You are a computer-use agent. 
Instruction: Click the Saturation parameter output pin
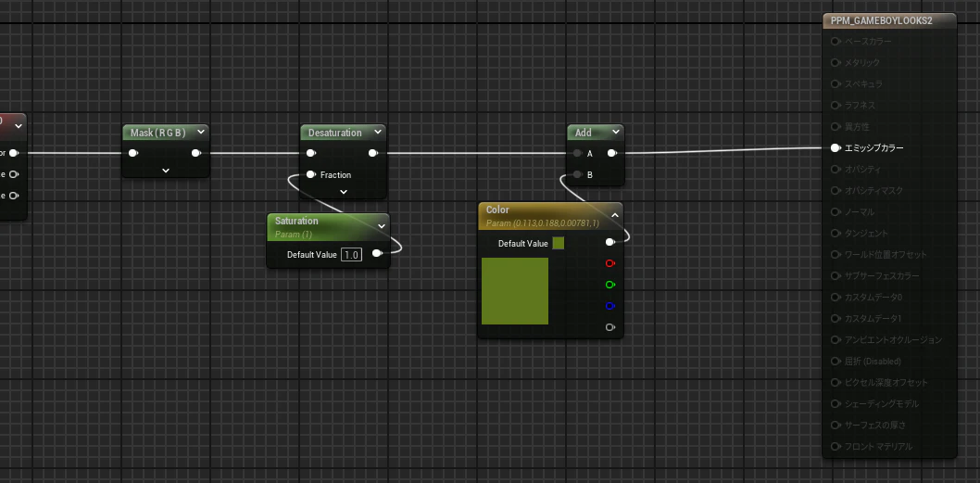pos(377,253)
